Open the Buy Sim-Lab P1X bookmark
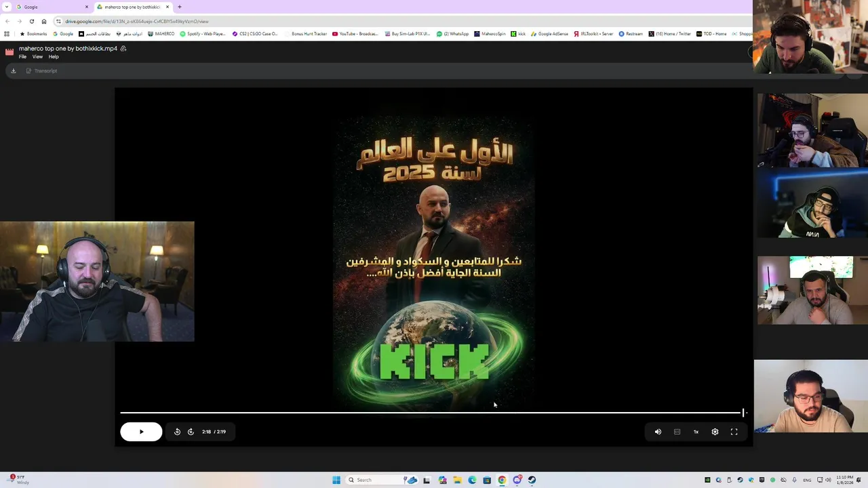 pyautogui.click(x=408, y=34)
